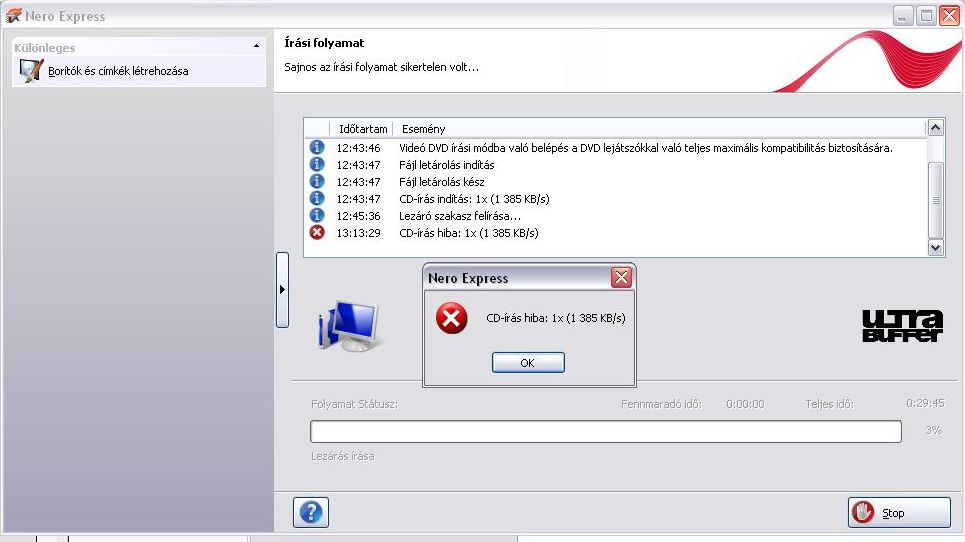This screenshot has height=542, width=965.
Task: Click info icon of Fájl letárolás indítás row
Action: click(x=317, y=164)
